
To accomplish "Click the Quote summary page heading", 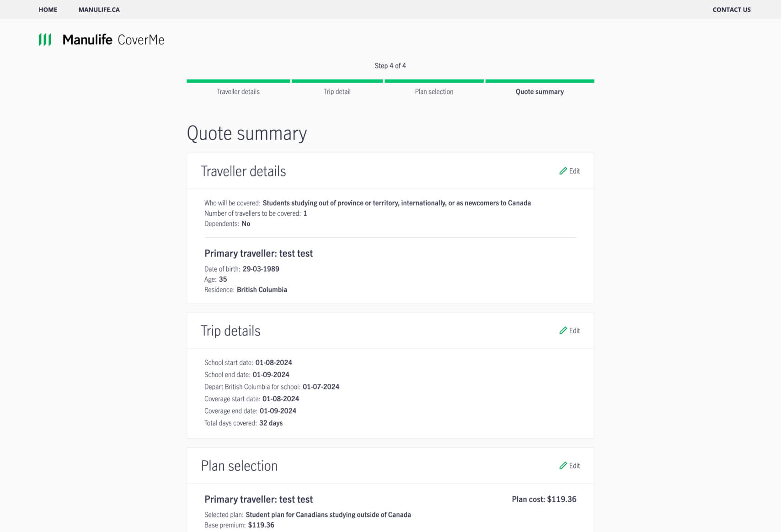I will coord(246,133).
